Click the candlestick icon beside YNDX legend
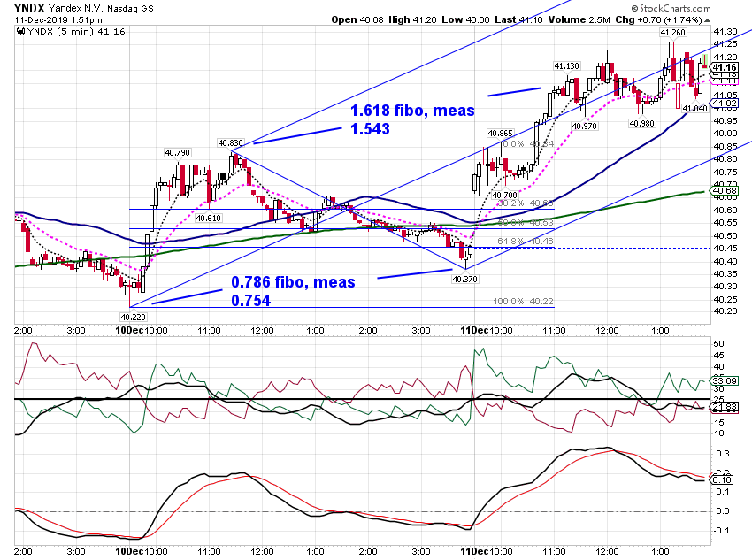Viewport: 752px width, 560px height. (x=20, y=32)
